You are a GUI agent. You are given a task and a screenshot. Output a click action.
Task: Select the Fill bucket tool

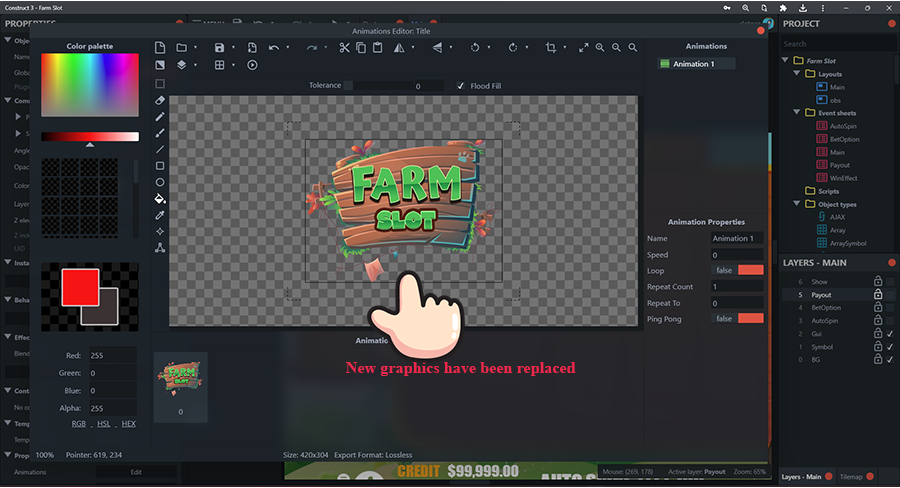tap(160, 199)
